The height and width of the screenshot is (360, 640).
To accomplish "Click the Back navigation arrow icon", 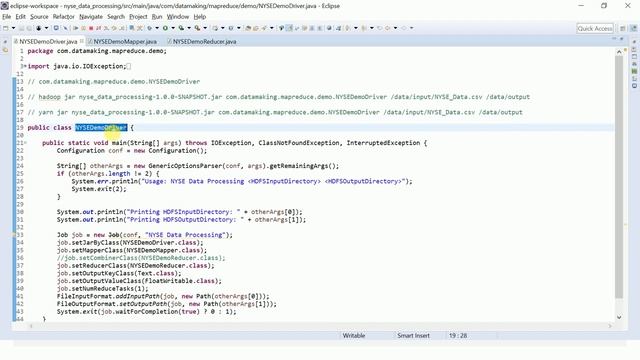I will pos(387,28).
